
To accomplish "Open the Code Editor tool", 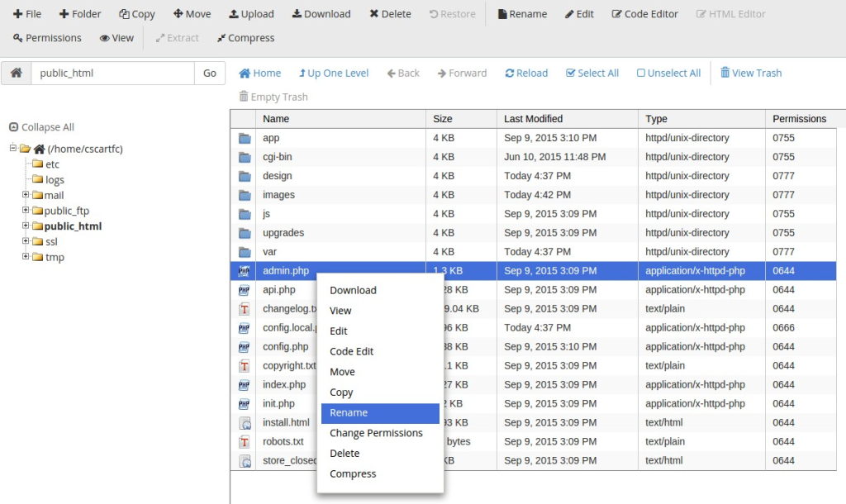I will [x=617, y=14].
